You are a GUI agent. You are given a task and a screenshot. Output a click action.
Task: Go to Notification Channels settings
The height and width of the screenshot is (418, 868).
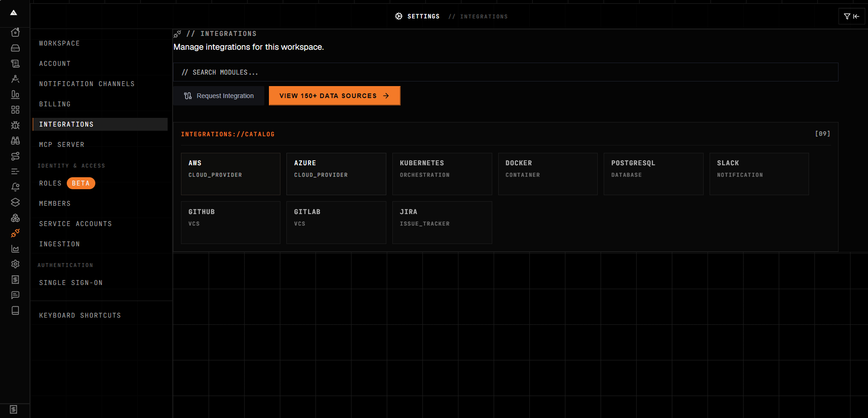pos(100,84)
